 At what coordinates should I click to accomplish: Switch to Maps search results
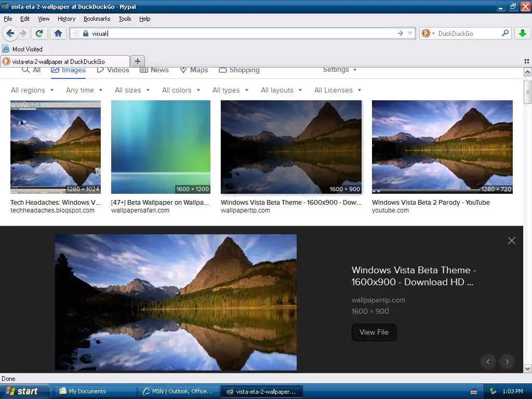coord(194,70)
